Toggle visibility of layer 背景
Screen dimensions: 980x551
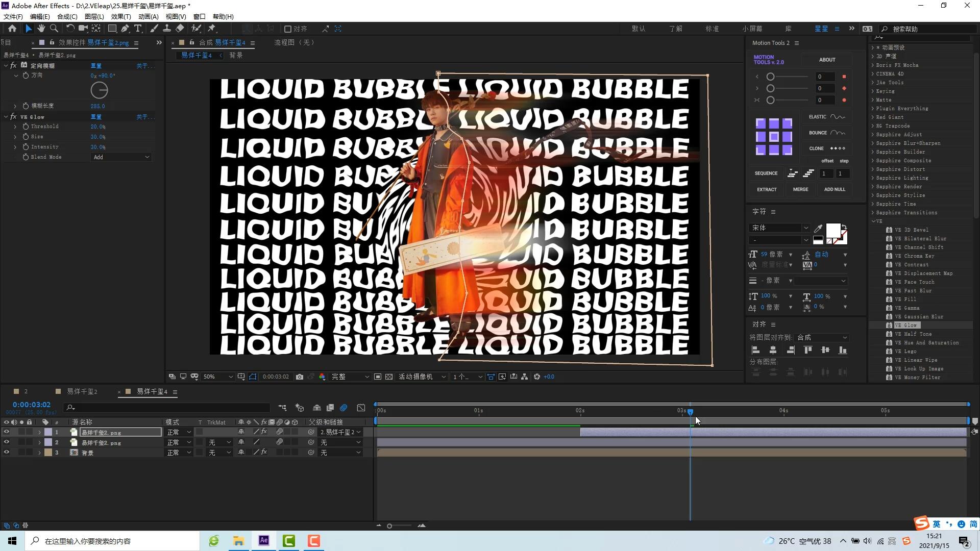(6, 452)
